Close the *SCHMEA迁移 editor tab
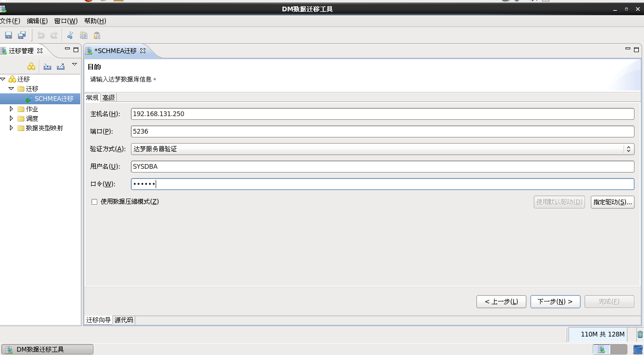644x355 pixels. 142,51
